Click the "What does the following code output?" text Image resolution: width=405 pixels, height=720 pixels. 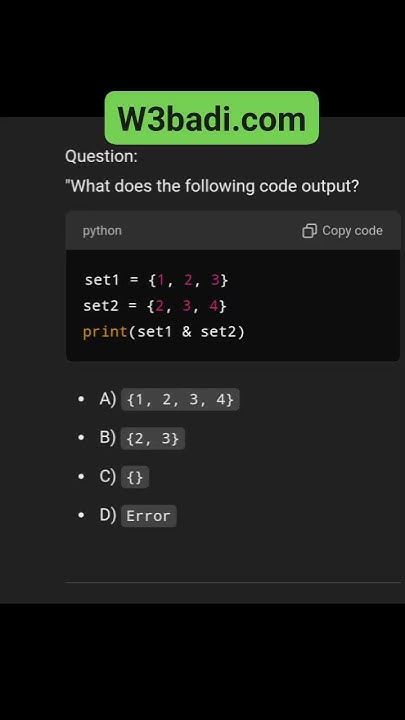pos(212,186)
